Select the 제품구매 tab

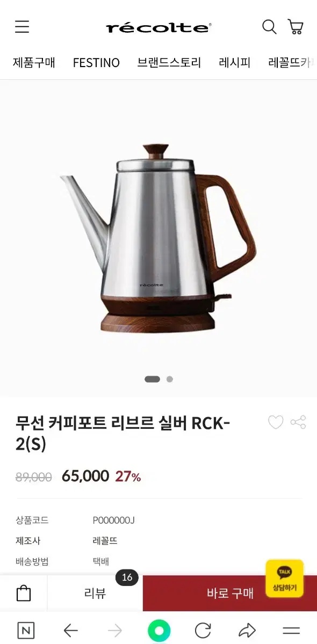pyautogui.click(x=34, y=62)
